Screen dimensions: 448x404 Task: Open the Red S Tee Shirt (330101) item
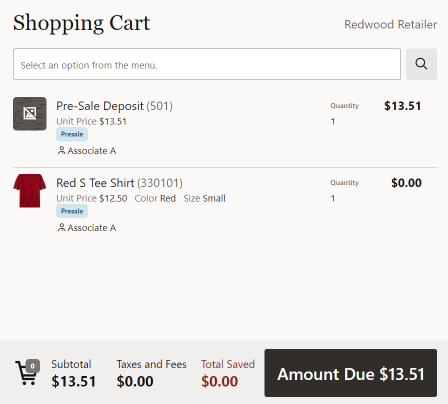pos(119,183)
